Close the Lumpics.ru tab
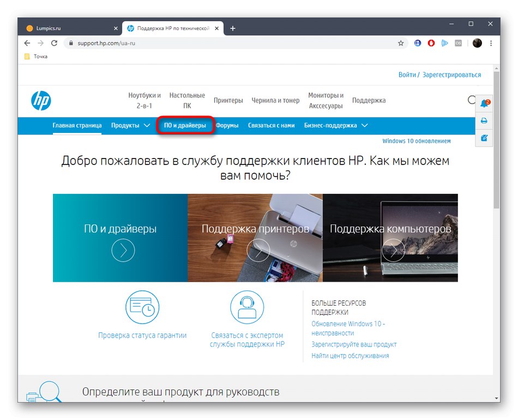Image resolution: width=518 pixels, height=420 pixels. tap(116, 28)
